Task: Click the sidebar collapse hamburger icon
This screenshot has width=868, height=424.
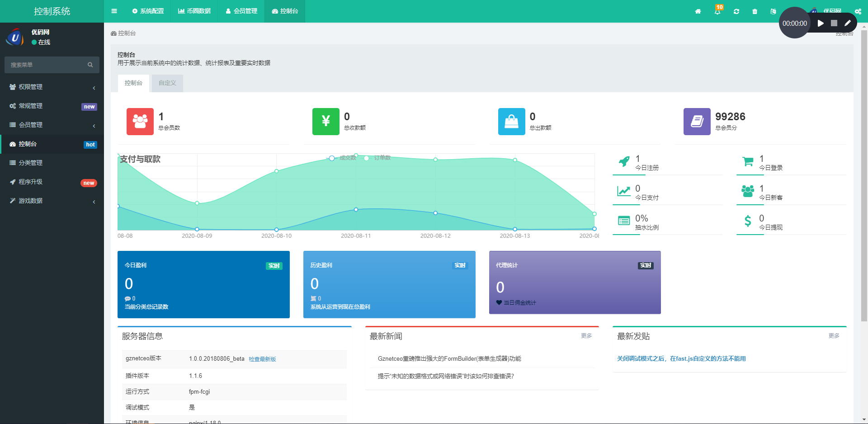Action: click(x=114, y=11)
